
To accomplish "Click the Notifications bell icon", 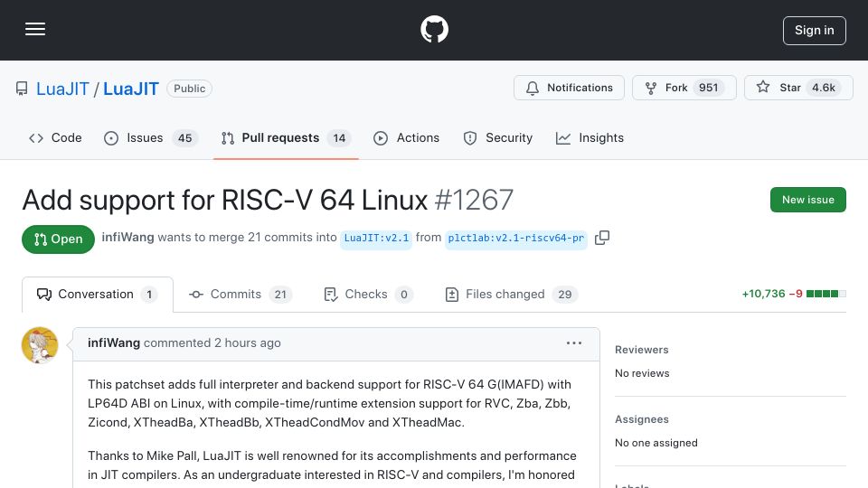I will [x=532, y=88].
